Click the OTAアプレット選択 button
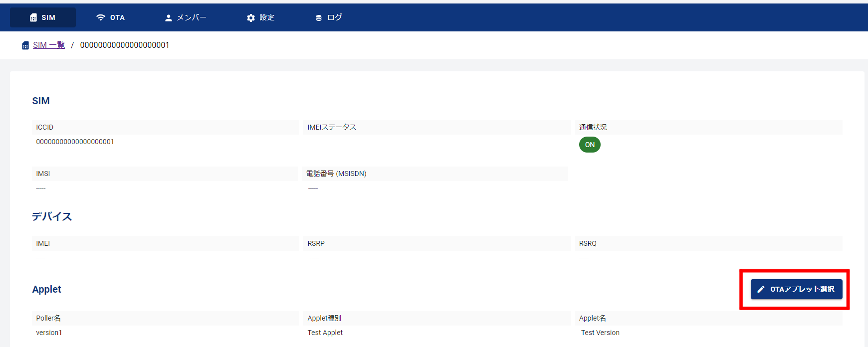Viewport: 868px width, 347px height. [x=797, y=289]
